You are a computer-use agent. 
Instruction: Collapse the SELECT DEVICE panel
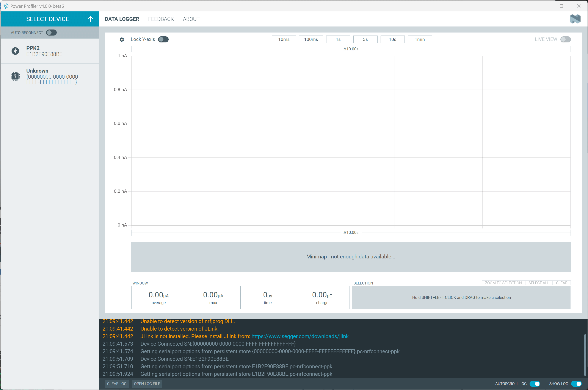50,19
